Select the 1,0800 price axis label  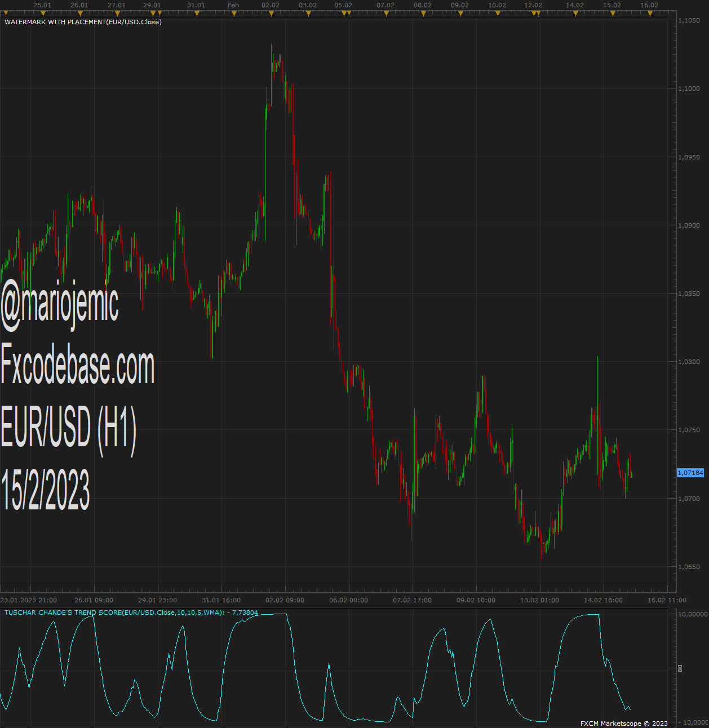pyautogui.click(x=689, y=362)
